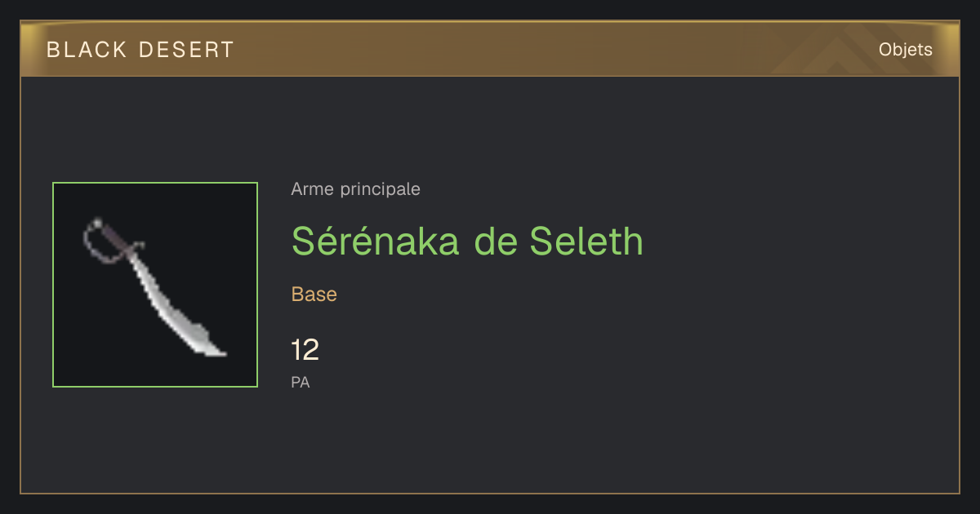The image size is (980, 514).
Task: Click the BLACK DESERT title
Action: pyautogui.click(x=140, y=50)
